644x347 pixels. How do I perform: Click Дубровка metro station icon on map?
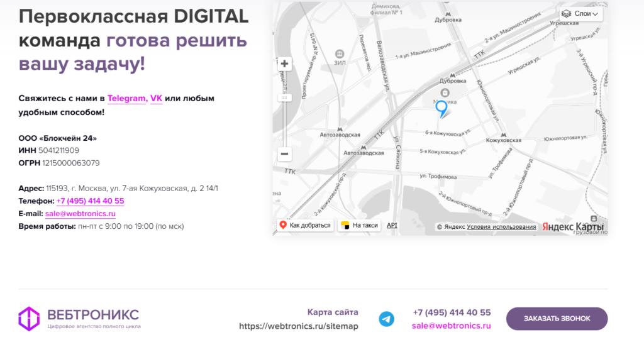[x=452, y=75]
